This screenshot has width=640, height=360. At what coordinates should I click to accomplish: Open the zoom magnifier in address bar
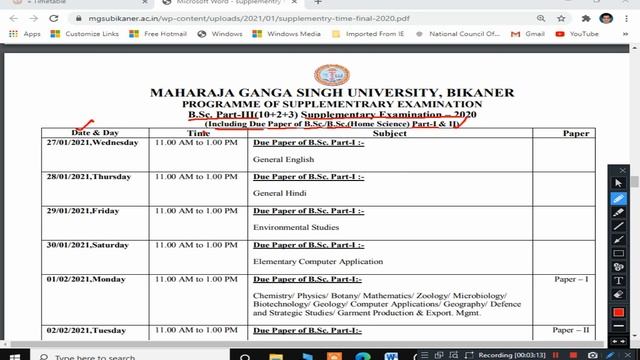pos(541,18)
